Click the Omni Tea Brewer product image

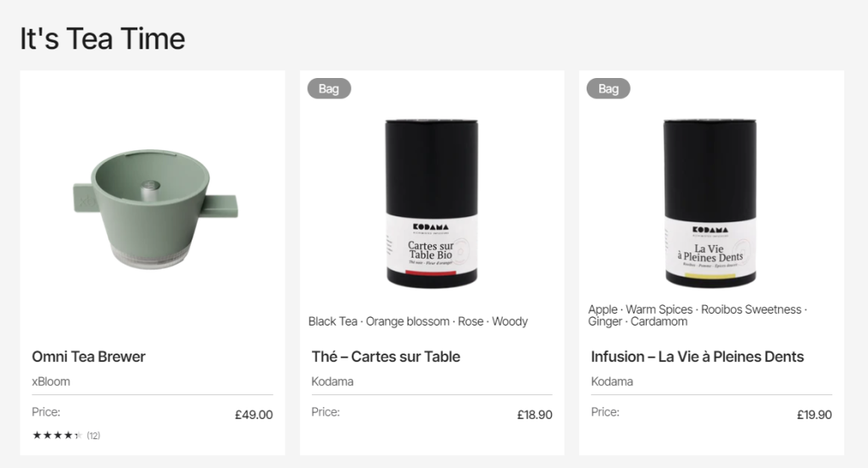pos(153,208)
